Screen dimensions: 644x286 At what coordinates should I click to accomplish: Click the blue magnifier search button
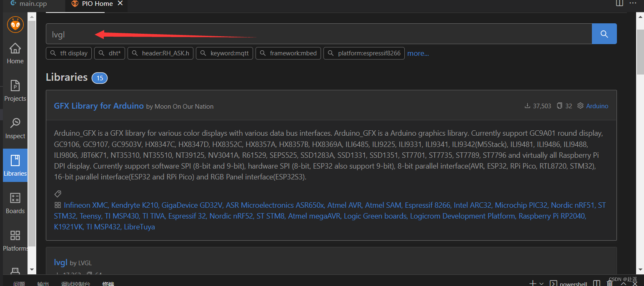[604, 34]
